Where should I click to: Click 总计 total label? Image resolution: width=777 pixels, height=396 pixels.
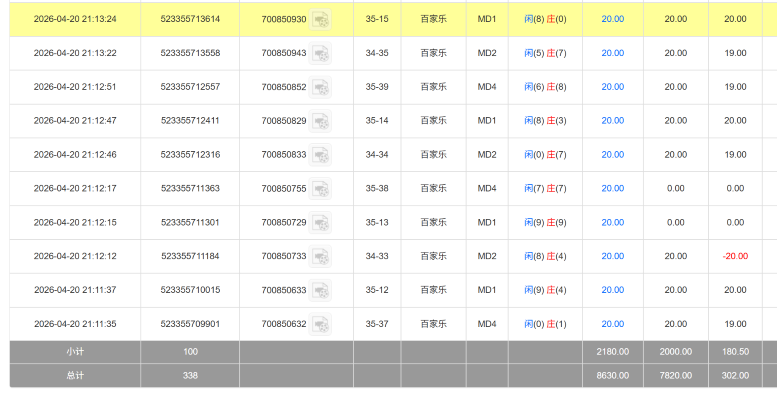click(x=75, y=376)
